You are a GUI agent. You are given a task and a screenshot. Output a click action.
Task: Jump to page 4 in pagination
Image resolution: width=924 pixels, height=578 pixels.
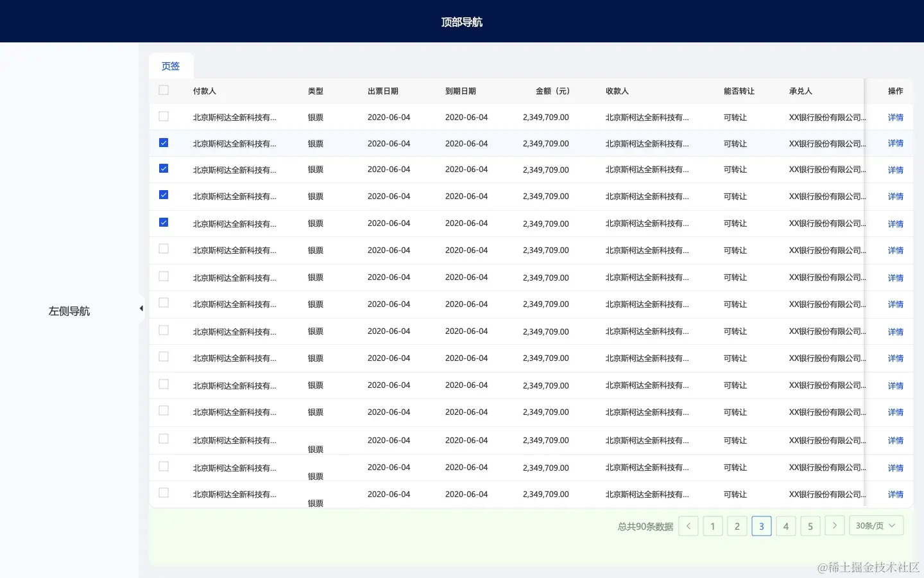(786, 526)
